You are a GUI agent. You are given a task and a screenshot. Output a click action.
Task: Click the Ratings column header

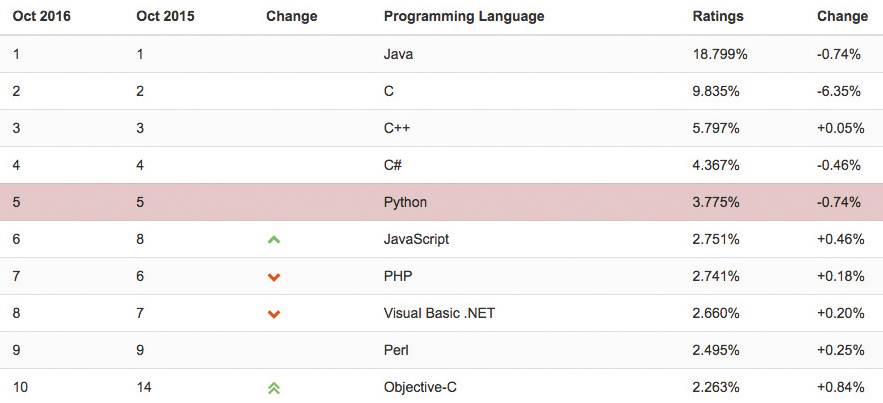(x=717, y=16)
